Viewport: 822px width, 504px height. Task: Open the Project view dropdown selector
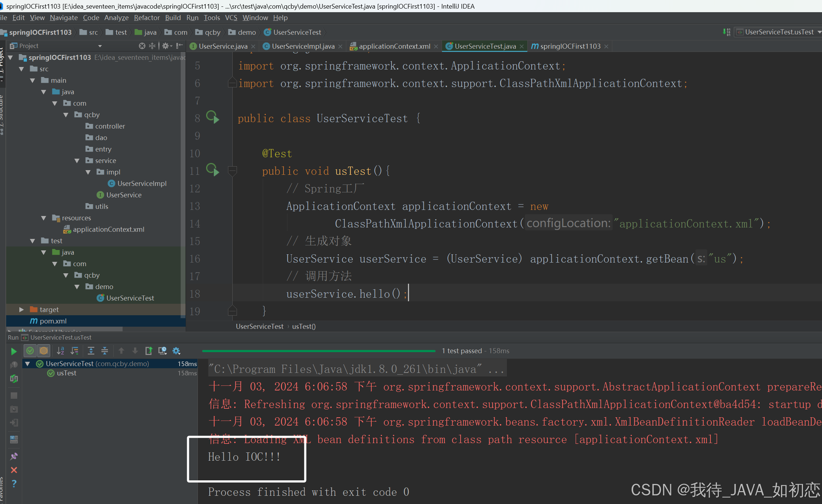point(100,45)
